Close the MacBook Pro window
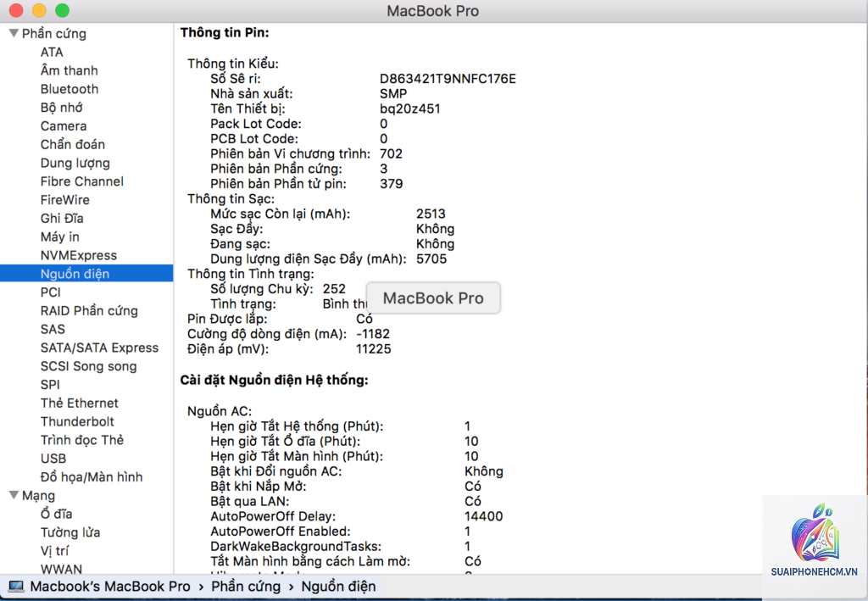 pyautogui.click(x=16, y=10)
